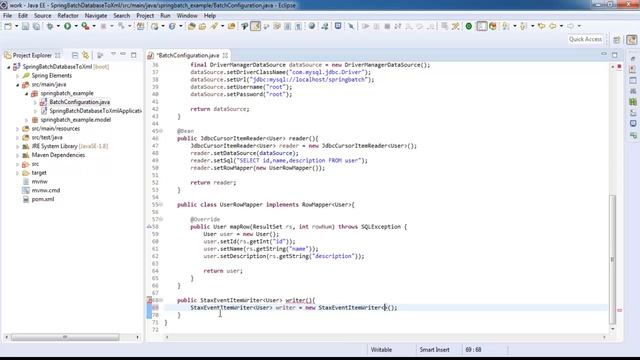Open the Window menu

(x=187, y=16)
